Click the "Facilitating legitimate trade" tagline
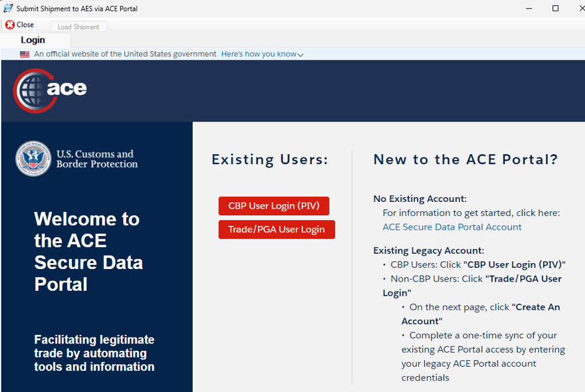 (x=94, y=353)
